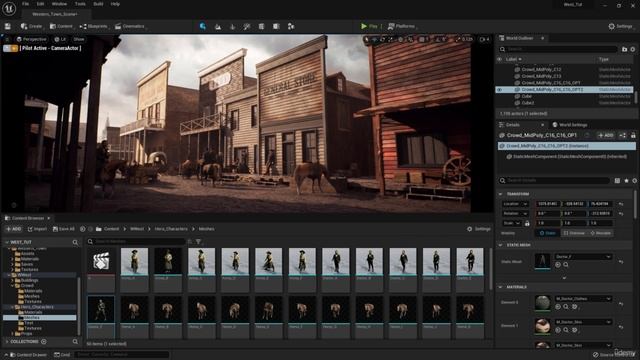
Task: Click the search magnifier in WEST_TUT sources panel
Action: pyautogui.click(x=75, y=242)
